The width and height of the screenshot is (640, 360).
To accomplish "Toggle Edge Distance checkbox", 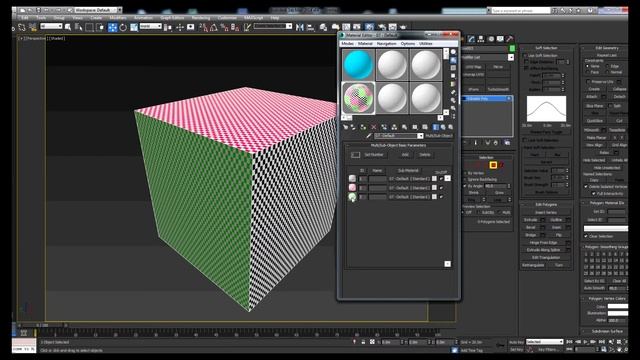I will tap(527, 62).
